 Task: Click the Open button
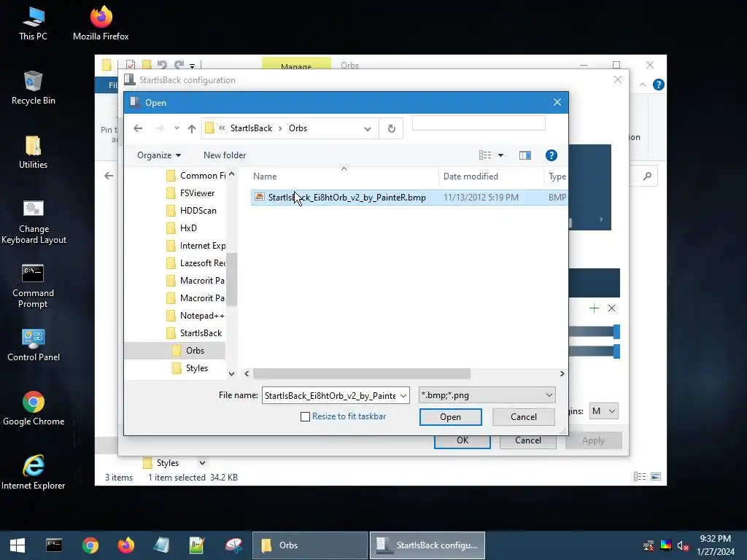(x=450, y=417)
